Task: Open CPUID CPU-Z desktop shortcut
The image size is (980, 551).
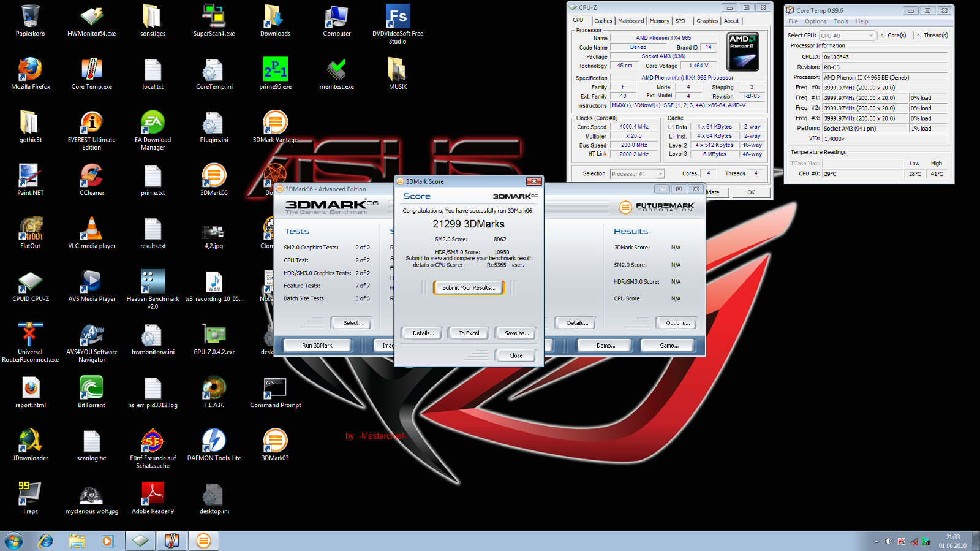Action: click(30, 286)
